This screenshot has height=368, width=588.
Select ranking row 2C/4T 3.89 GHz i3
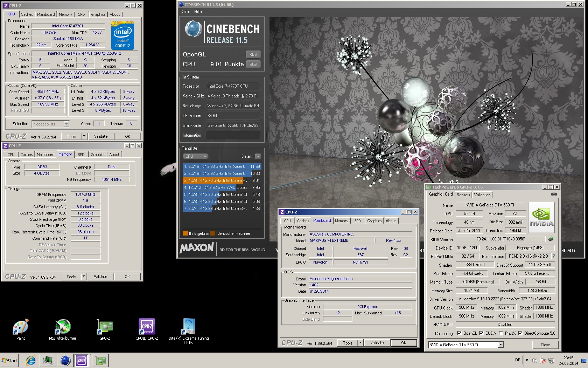tap(222, 209)
